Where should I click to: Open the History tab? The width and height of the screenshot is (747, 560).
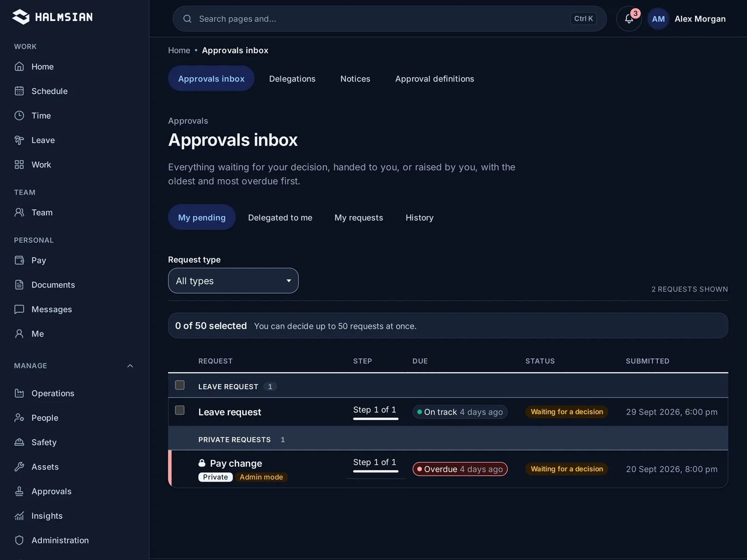click(x=419, y=217)
